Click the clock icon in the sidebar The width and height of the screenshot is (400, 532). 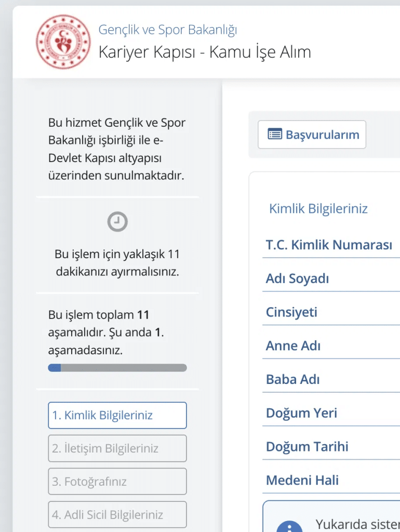[117, 221]
